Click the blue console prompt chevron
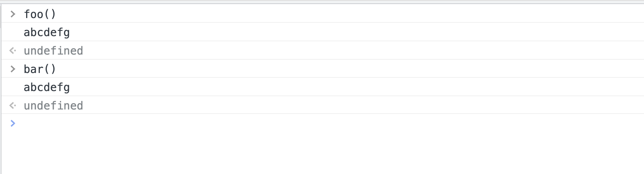 (13, 123)
